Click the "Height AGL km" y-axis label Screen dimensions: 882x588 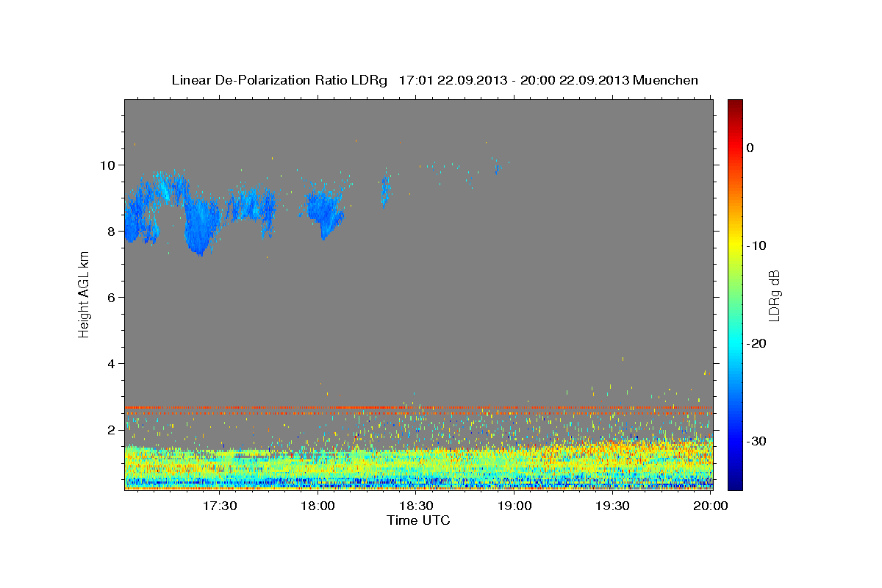(x=84, y=295)
